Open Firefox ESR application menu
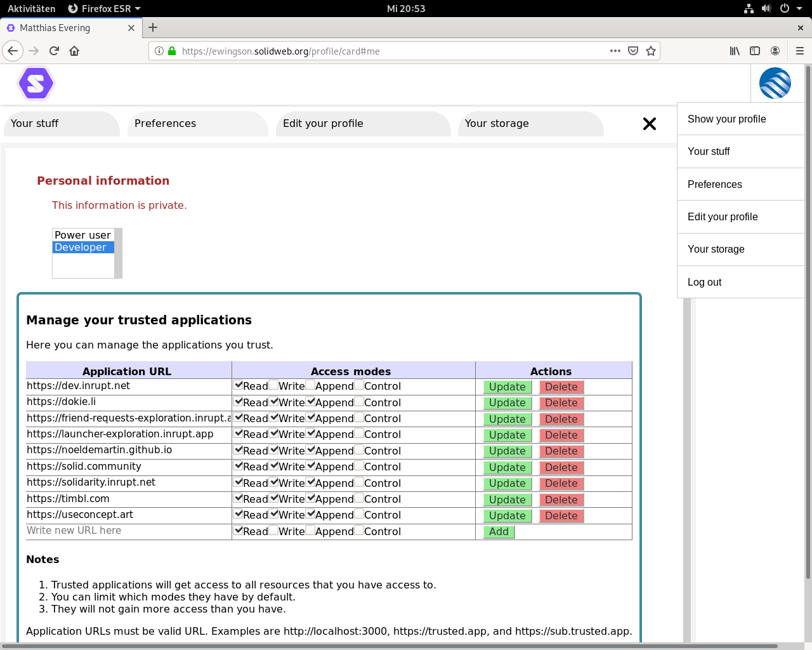Image resolution: width=812 pixels, height=650 pixels. point(104,8)
